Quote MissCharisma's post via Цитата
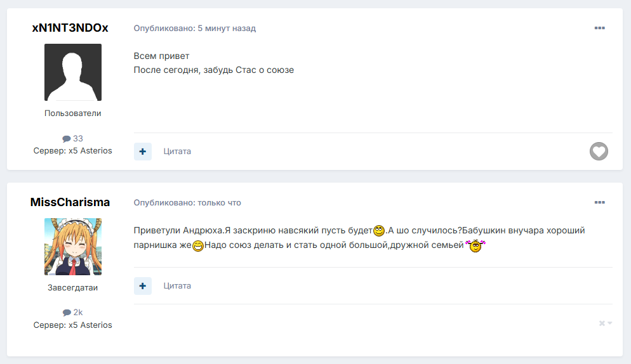The height and width of the screenshot is (364, 631). (x=177, y=286)
